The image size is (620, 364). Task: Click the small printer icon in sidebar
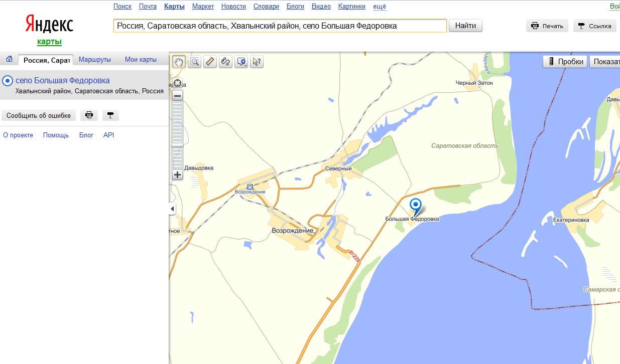pos(89,115)
